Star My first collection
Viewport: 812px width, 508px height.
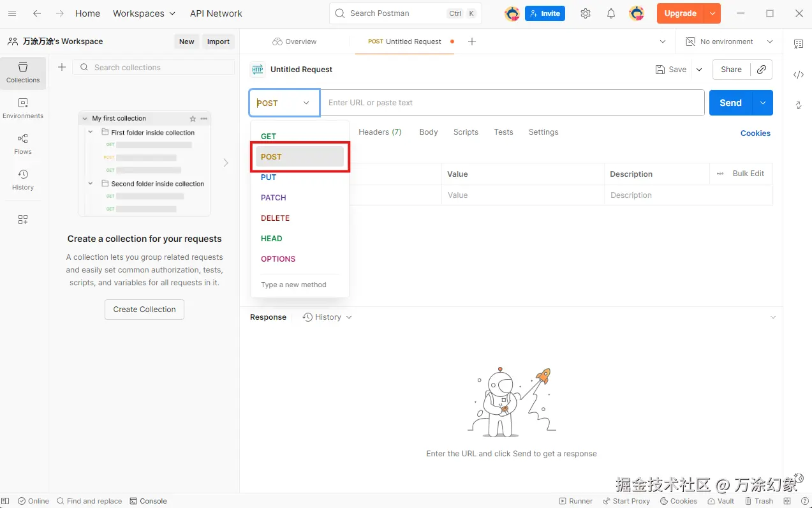pyautogui.click(x=193, y=119)
